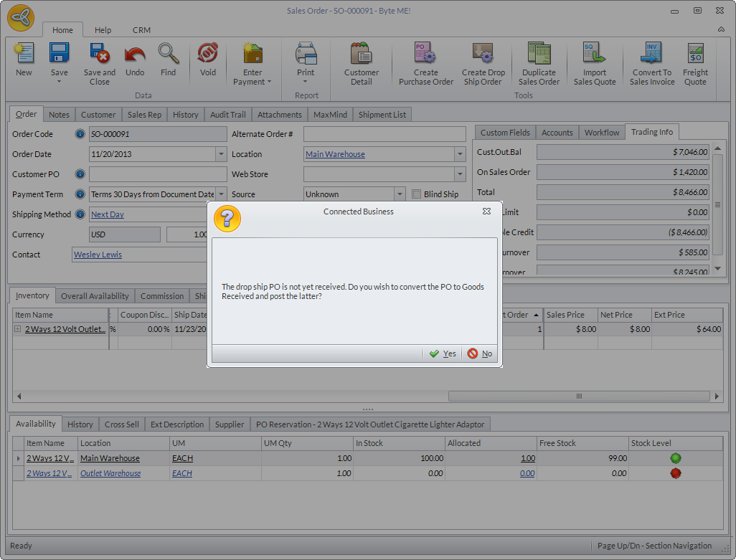Switch to the Audit Trail tab
The width and height of the screenshot is (736, 560).
tap(228, 115)
